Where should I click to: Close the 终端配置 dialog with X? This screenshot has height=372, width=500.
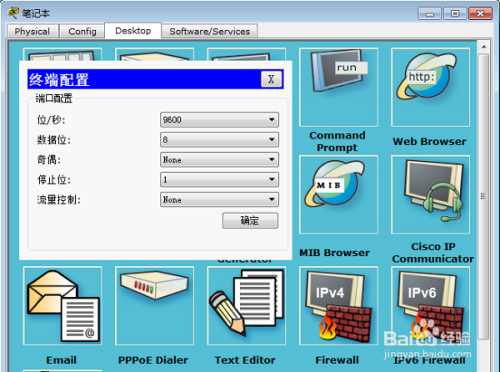(x=271, y=79)
